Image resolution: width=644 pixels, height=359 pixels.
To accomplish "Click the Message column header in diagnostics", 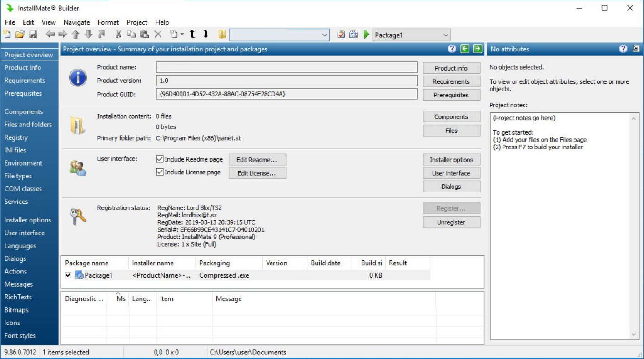I will tap(324, 299).
